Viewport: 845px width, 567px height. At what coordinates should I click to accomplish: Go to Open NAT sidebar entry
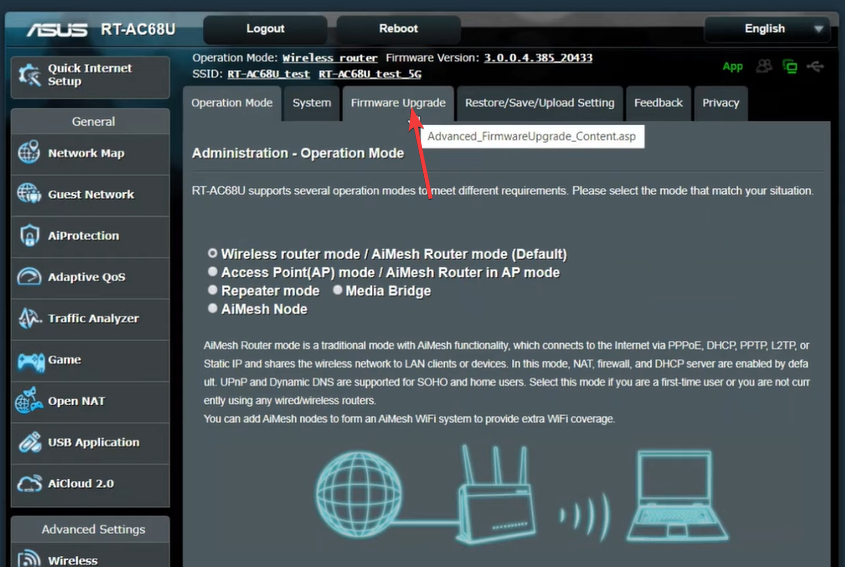(91, 402)
